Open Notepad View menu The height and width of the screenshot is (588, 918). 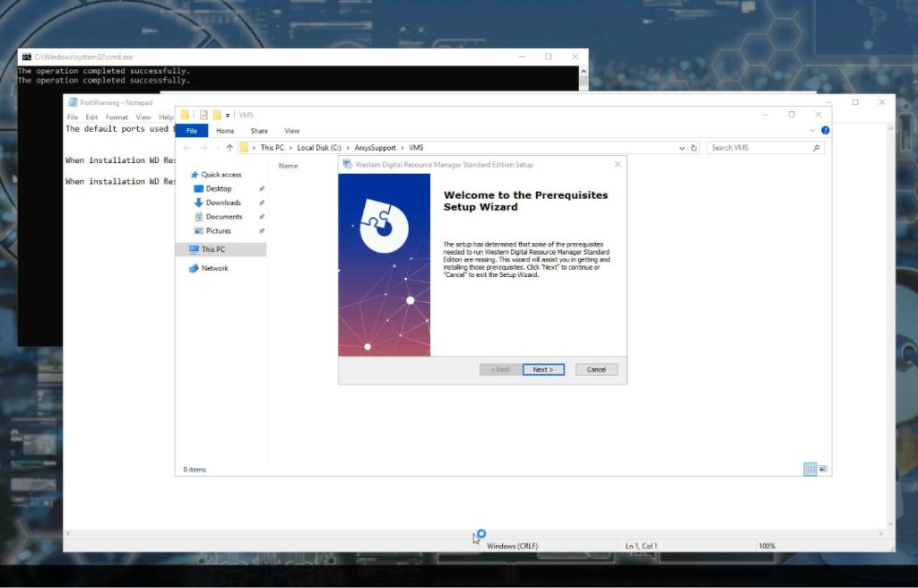point(143,117)
